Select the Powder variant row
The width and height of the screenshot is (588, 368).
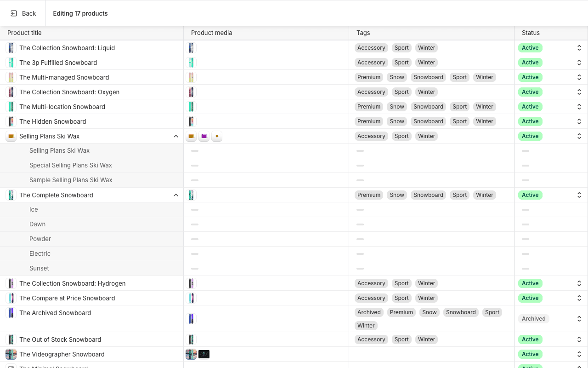point(92,239)
